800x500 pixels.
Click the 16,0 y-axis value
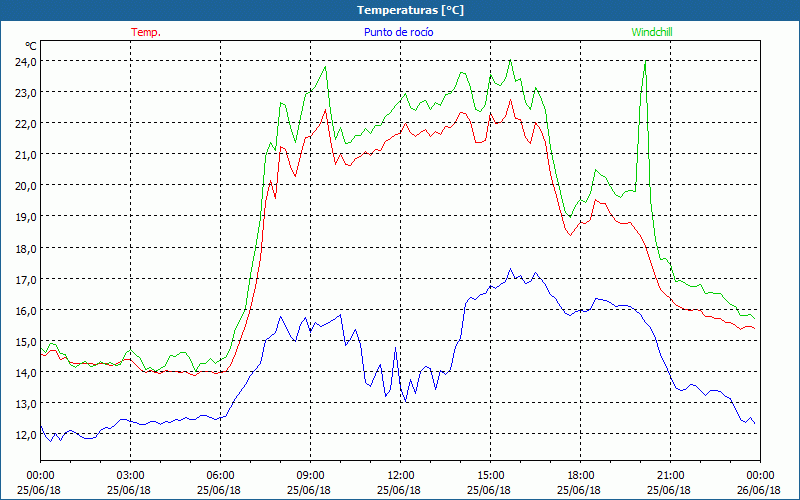pos(26,310)
